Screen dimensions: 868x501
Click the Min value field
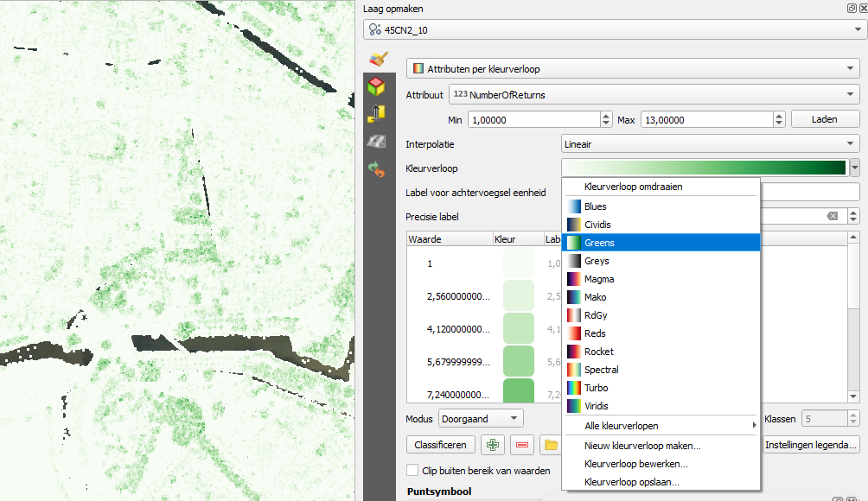(x=533, y=119)
